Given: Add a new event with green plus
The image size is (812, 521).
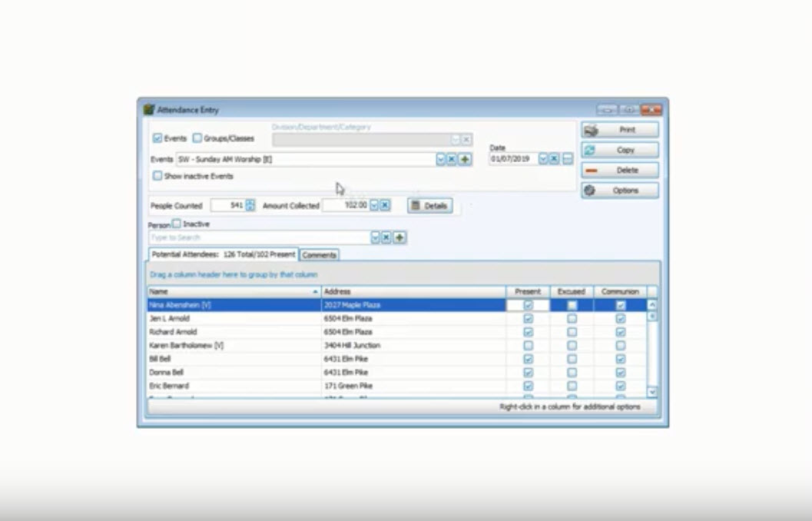Looking at the screenshot, I should (465, 159).
